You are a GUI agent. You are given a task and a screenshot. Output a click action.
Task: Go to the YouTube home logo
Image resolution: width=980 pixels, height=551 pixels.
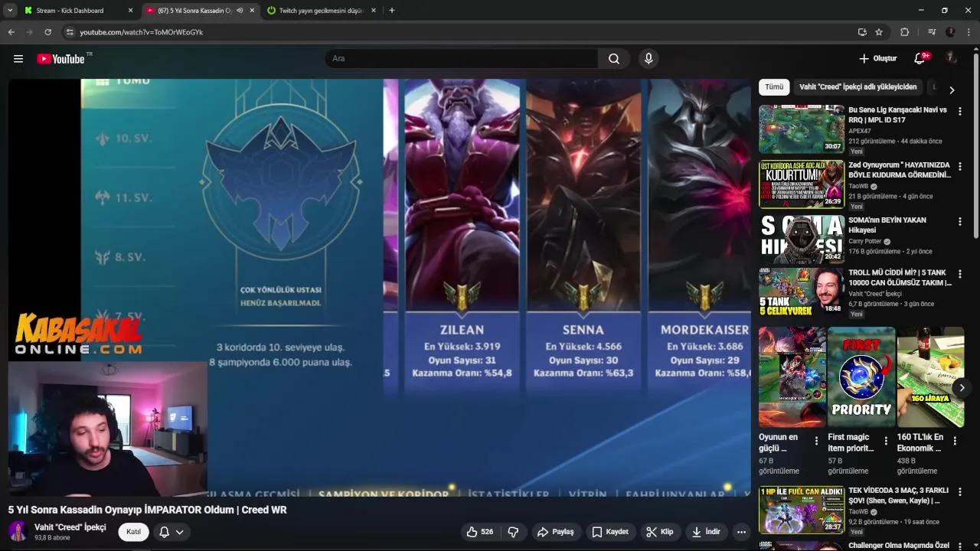click(60, 59)
